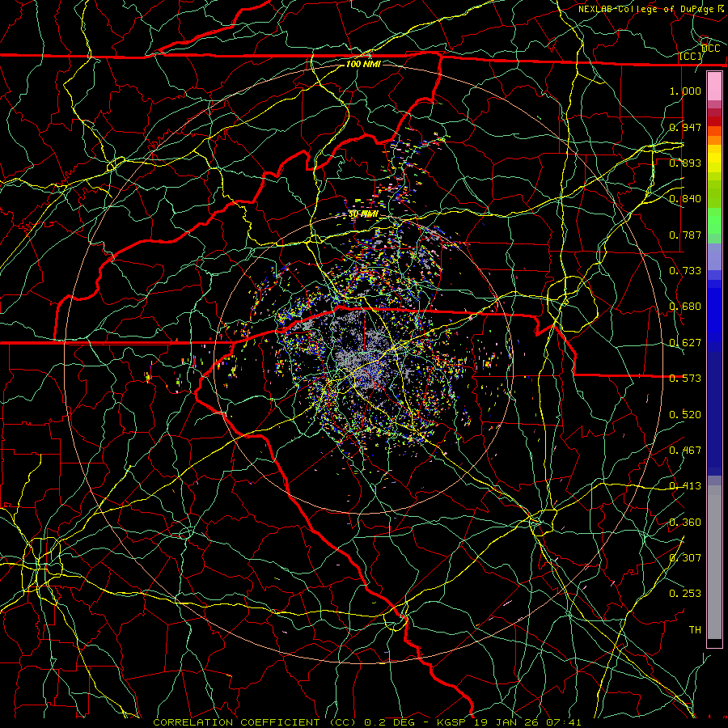Select the pink segment of the color bar
Viewport: 728px width, 728px height.
tap(714, 87)
